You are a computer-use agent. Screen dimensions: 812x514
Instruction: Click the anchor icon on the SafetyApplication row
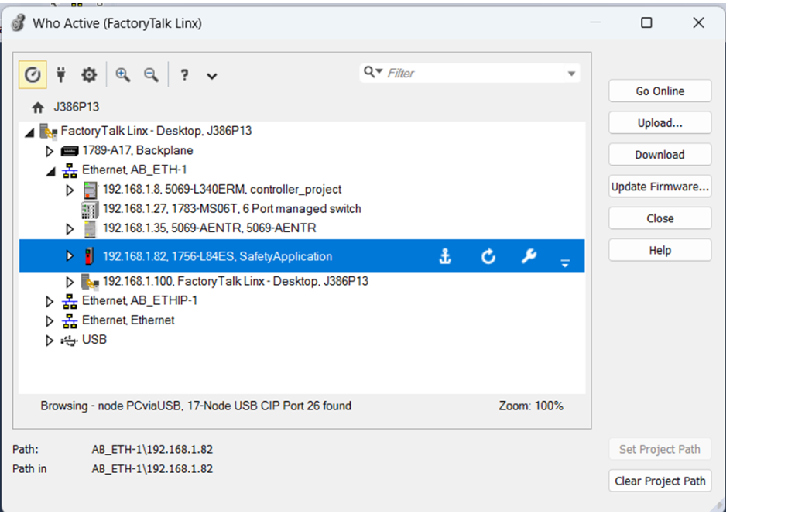click(445, 257)
